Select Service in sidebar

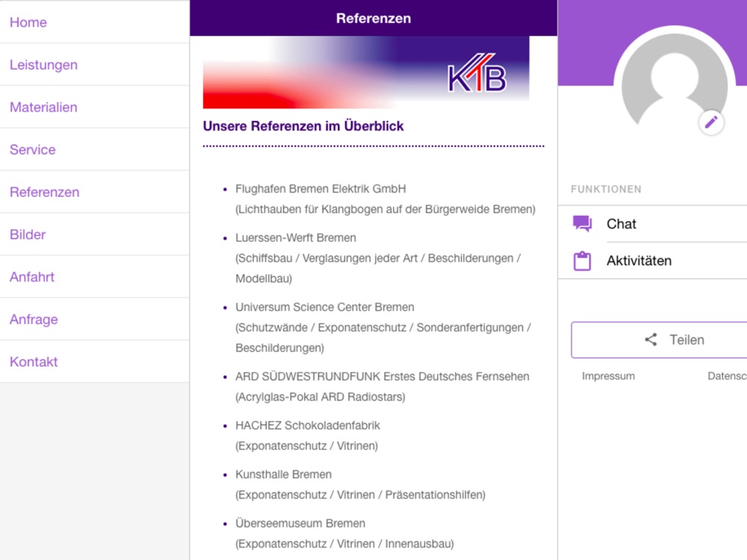click(94, 149)
